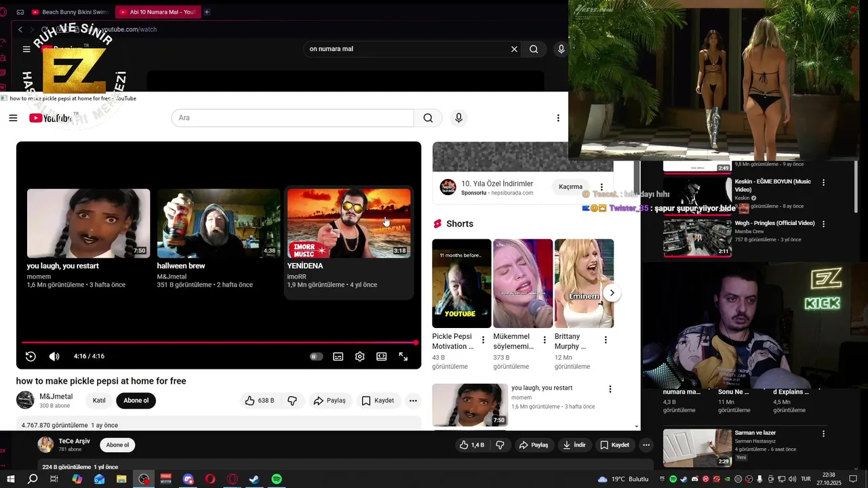The width and height of the screenshot is (868, 488).
Task: Open YouTube settings three-dot menu in header
Action: [x=558, y=118]
